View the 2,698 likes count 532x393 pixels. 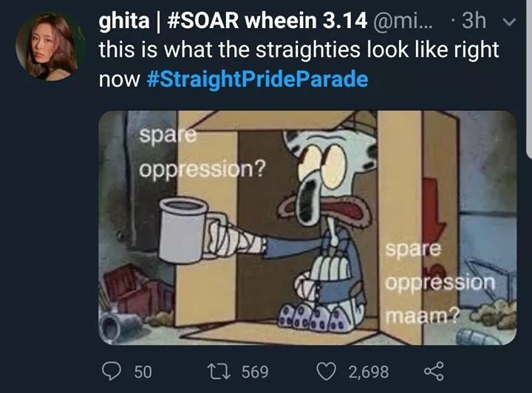coord(369,372)
